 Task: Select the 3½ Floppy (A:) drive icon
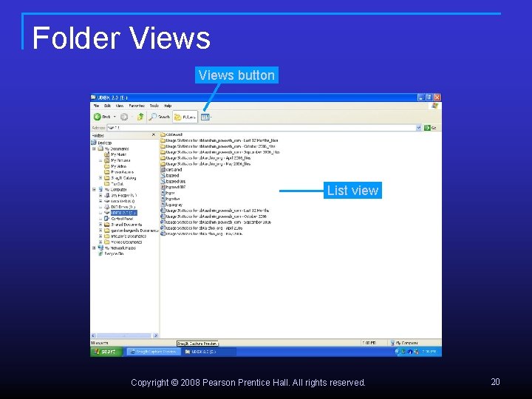pyautogui.click(x=107, y=195)
